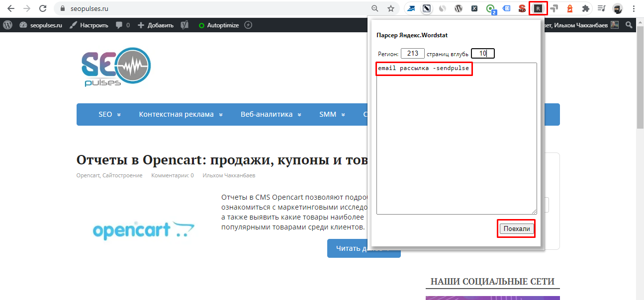Open the grey swirl extension
Screen dimensions: 644x300
pos(442,8)
